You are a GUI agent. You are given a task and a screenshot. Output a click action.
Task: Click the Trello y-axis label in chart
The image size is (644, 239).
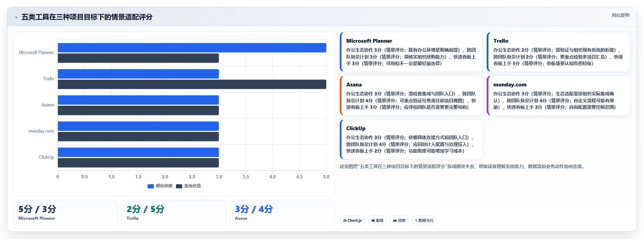[x=48, y=79]
